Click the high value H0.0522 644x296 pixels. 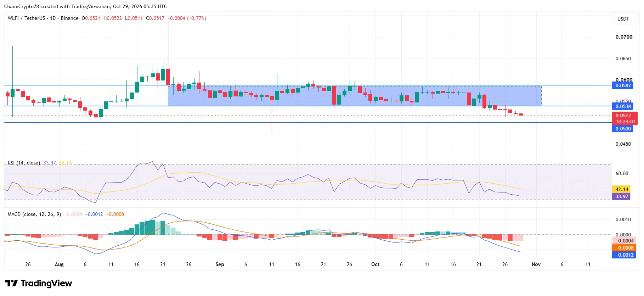[x=113, y=18]
